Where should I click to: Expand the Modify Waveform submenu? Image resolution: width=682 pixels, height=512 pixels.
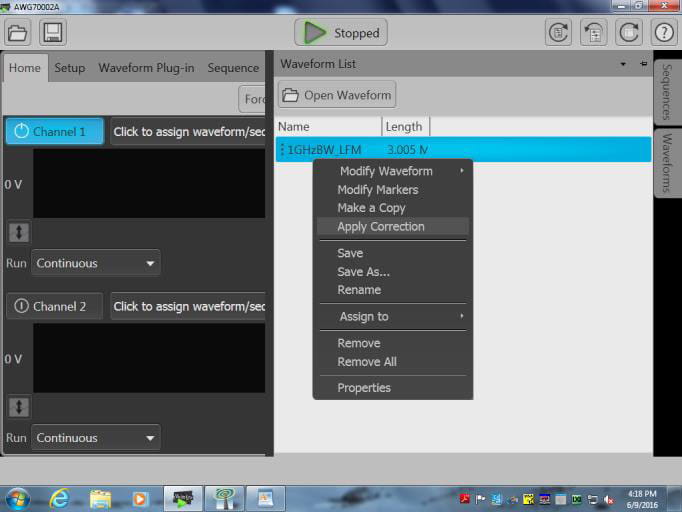pyautogui.click(x=392, y=171)
